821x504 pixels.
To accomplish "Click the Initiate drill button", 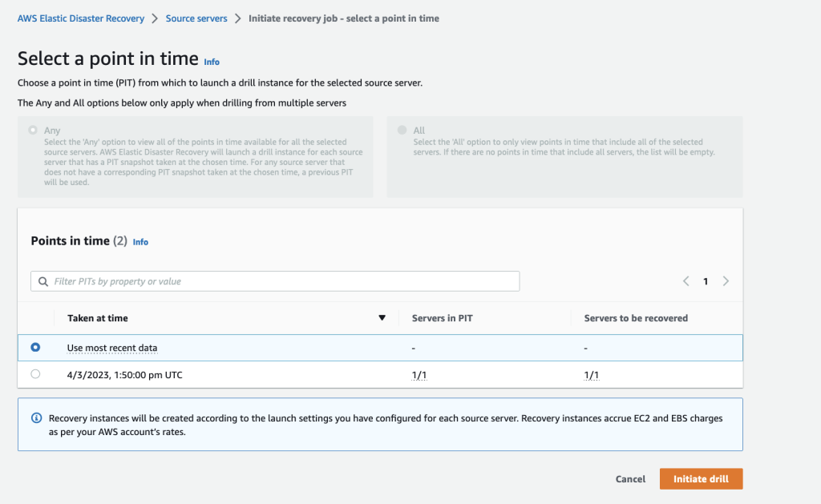I will 701,478.
